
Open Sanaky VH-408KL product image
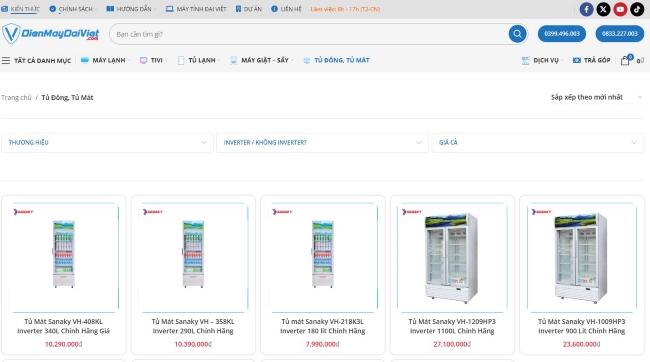(64, 257)
